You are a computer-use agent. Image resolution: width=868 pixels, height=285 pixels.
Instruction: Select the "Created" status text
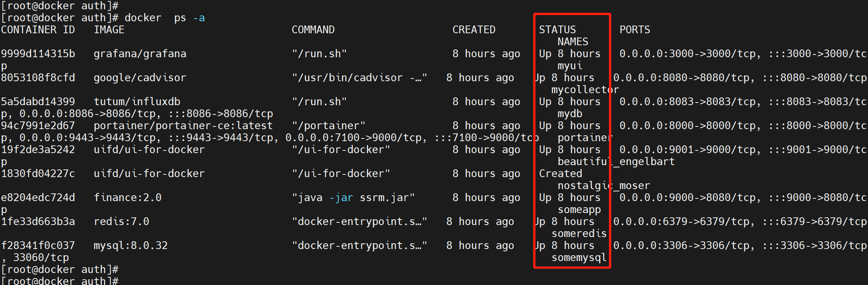click(x=561, y=174)
